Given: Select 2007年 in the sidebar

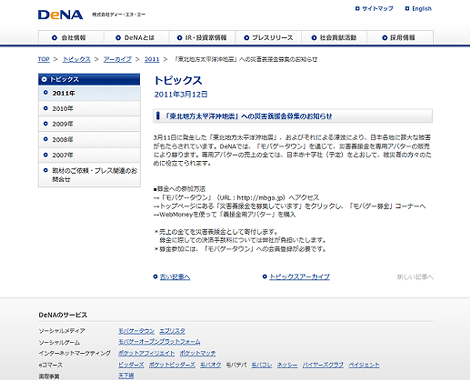Looking at the screenshot, I should pyautogui.click(x=89, y=155).
